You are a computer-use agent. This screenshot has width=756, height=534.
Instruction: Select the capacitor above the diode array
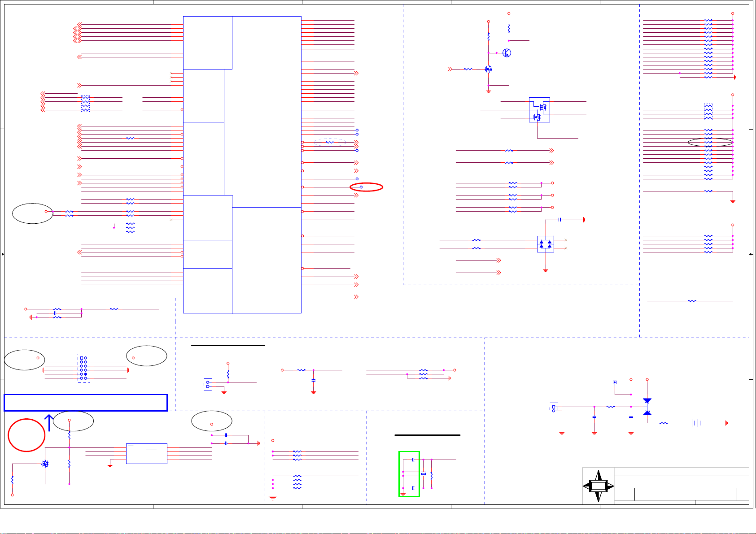click(x=560, y=220)
